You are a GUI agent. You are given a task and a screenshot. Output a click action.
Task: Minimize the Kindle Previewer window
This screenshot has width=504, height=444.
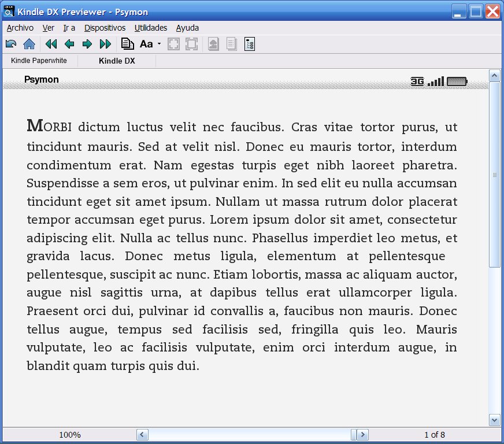pyautogui.click(x=459, y=11)
